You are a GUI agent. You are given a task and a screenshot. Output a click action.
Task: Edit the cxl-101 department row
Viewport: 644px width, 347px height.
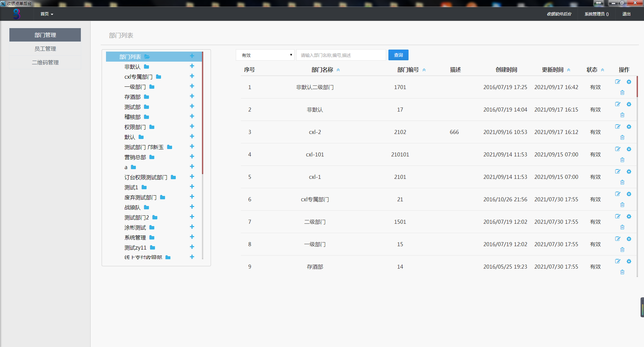click(618, 149)
